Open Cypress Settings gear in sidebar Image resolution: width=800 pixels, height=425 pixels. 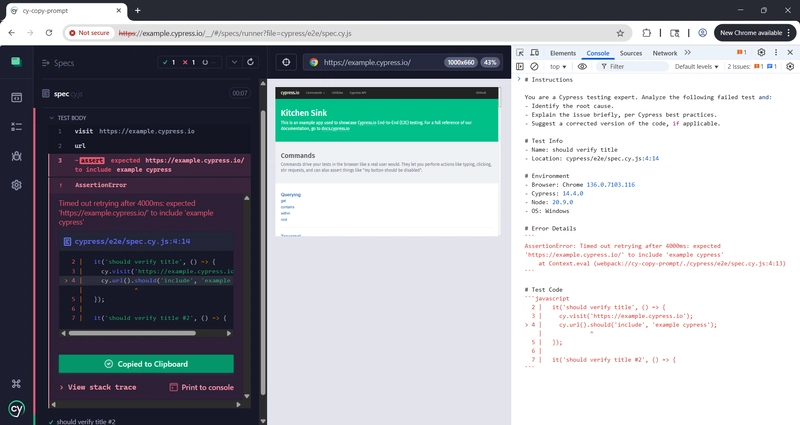pyautogui.click(x=16, y=185)
